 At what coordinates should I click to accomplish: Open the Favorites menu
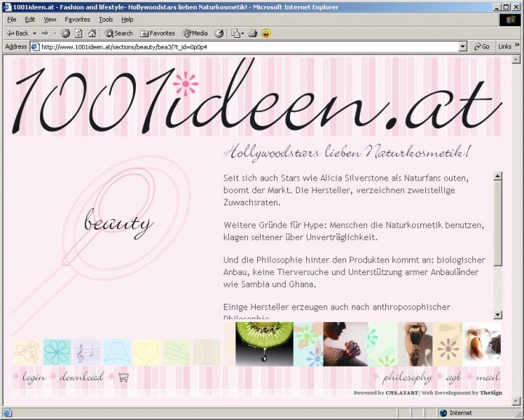tap(77, 20)
